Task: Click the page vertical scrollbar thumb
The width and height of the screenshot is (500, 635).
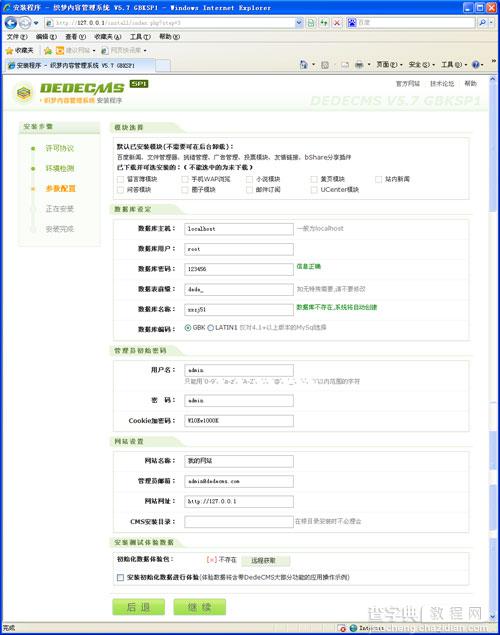Action: [x=493, y=148]
